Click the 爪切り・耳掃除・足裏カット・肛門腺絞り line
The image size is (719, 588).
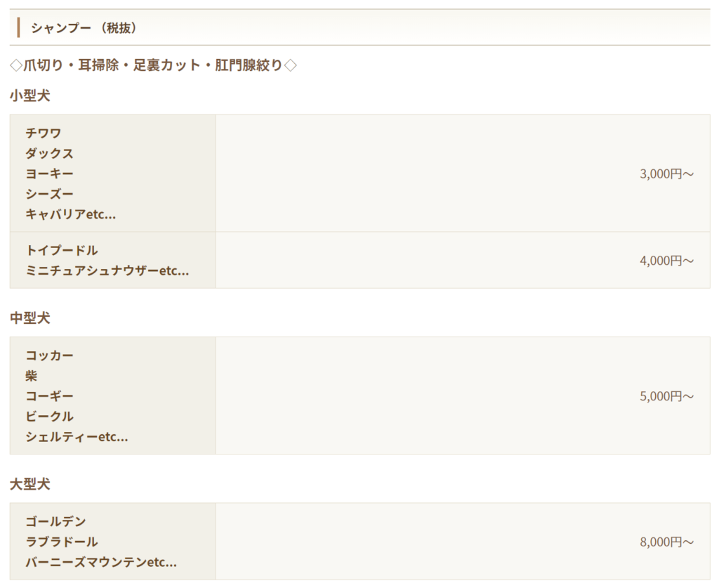[154, 65]
